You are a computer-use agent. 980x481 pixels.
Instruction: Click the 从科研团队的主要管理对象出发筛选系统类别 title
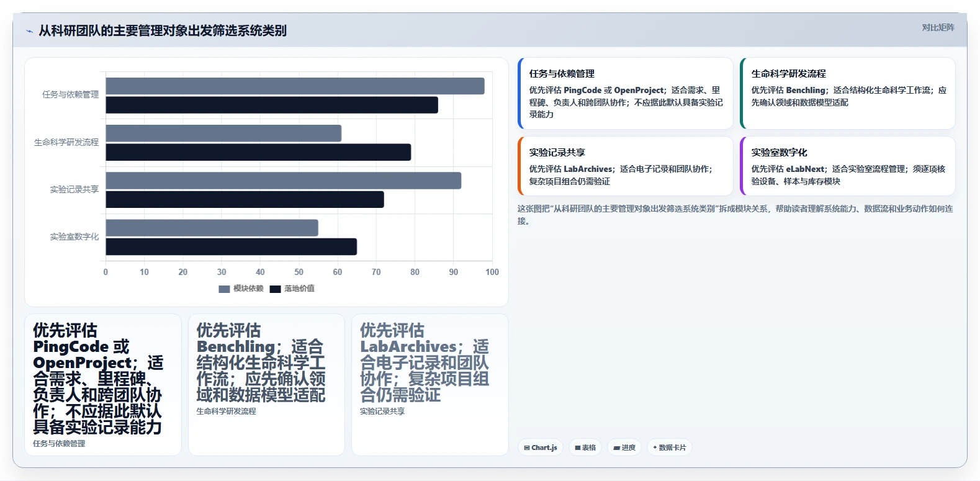(163, 30)
